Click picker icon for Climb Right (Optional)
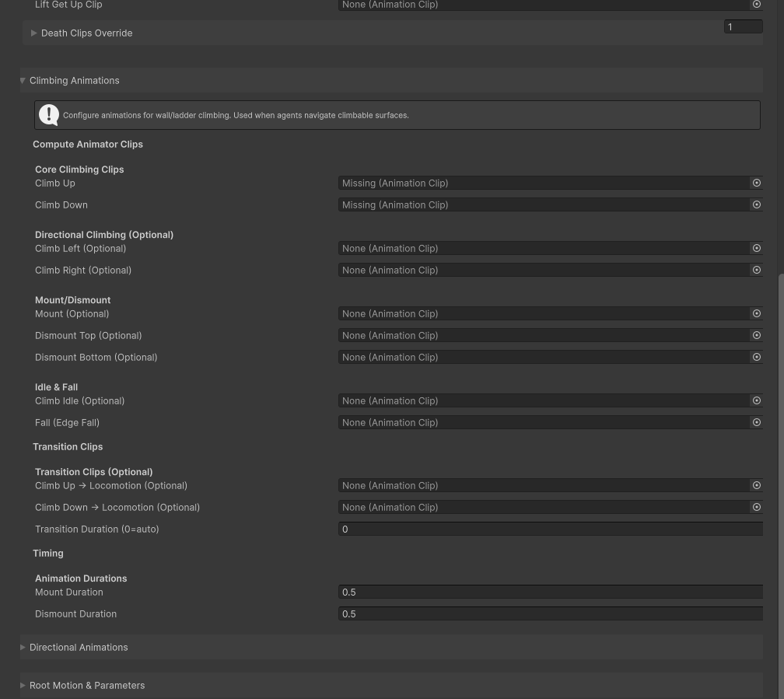 coord(756,270)
